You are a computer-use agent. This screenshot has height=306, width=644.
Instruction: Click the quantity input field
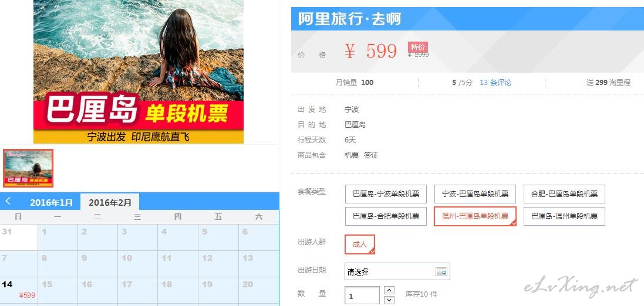[x=362, y=295]
